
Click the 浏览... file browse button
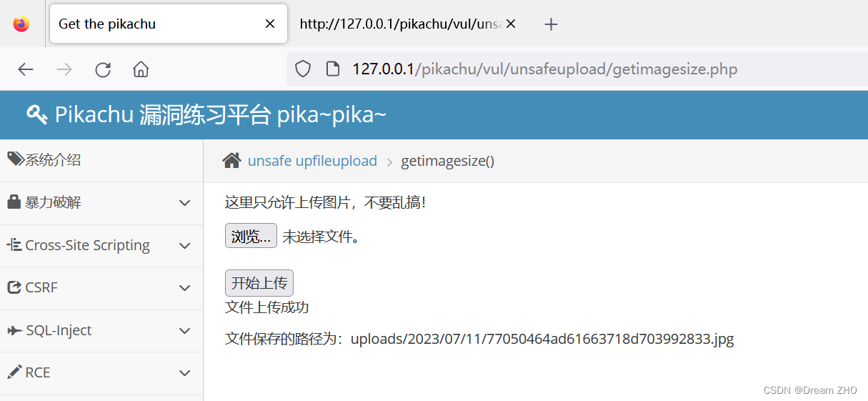tap(251, 236)
